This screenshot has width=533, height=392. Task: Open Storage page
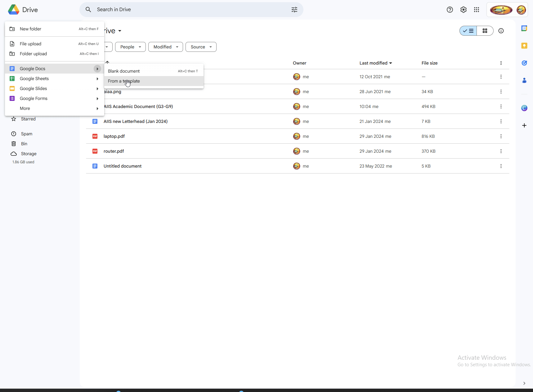point(29,154)
